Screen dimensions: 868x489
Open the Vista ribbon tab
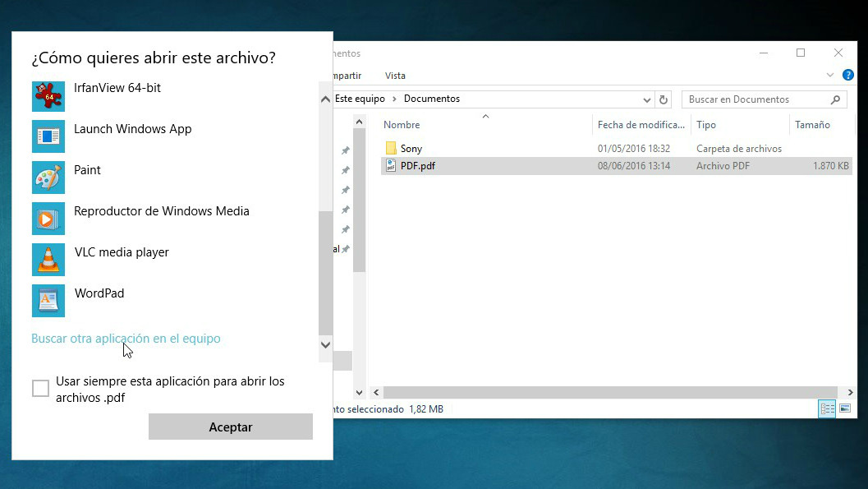pos(395,76)
